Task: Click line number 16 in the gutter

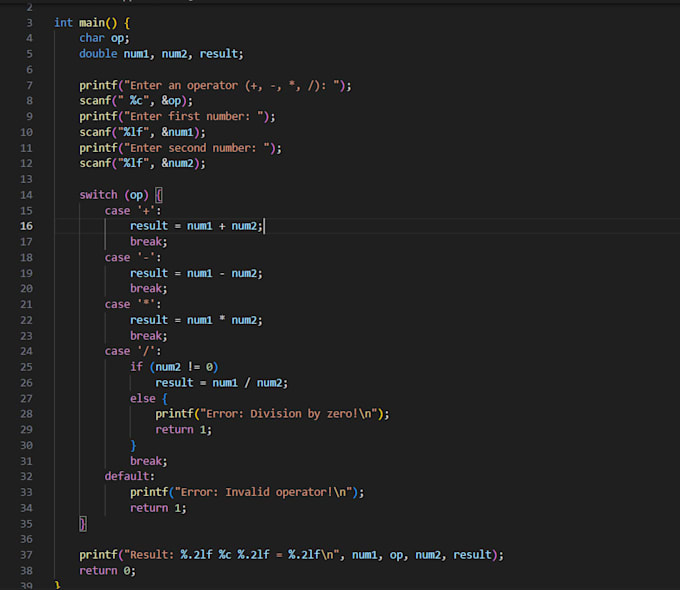Action: pos(26,226)
